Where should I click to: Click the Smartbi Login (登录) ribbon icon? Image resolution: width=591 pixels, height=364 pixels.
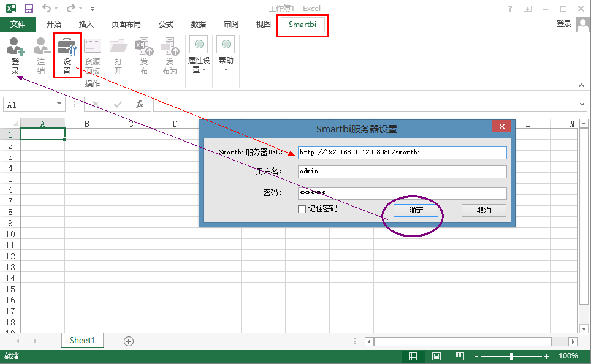click(15, 56)
